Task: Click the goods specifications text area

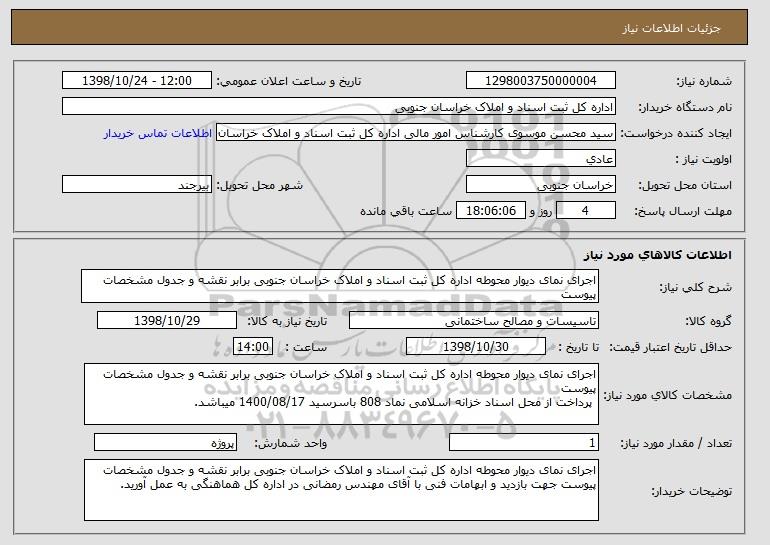Action: 341,394
